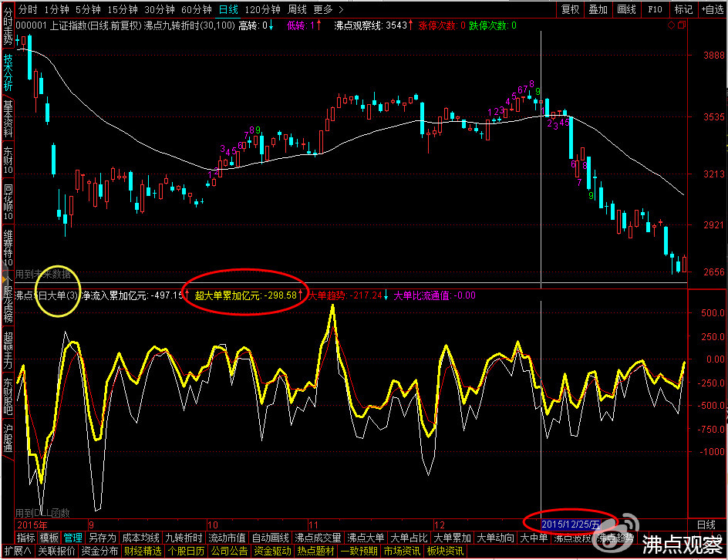Select the 自动画线 indicator tab

click(x=270, y=538)
